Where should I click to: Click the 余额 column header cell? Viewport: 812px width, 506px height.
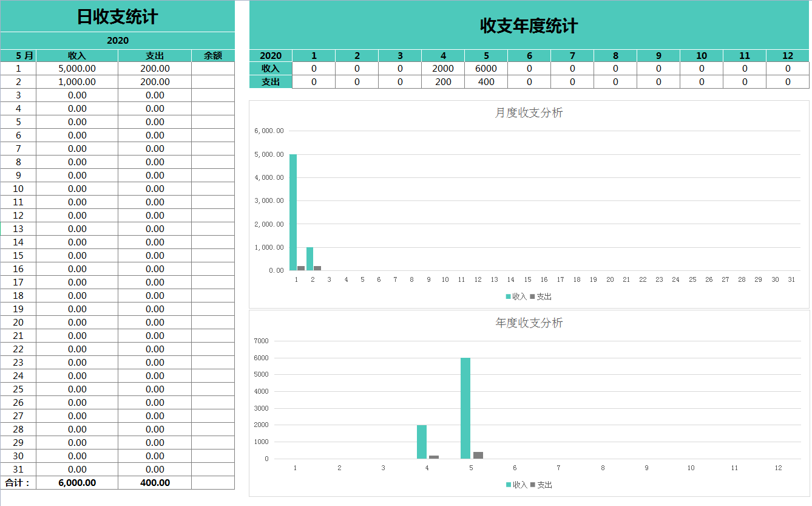[x=213, y=55]
